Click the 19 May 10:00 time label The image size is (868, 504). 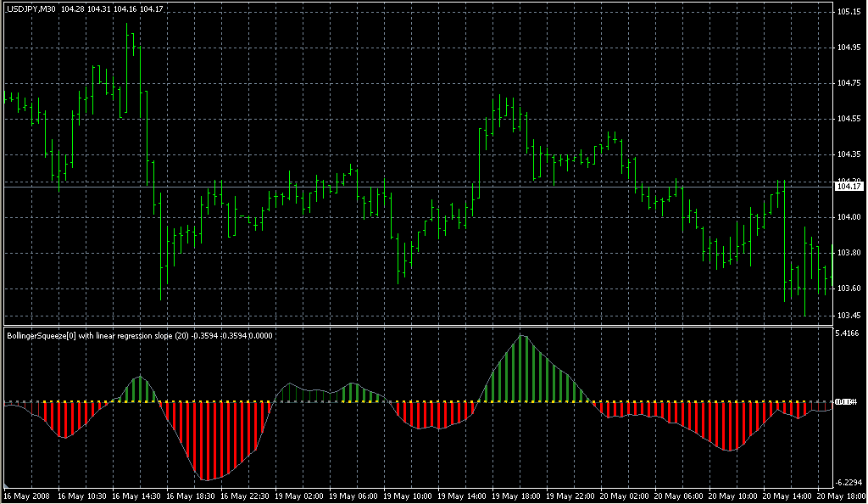click(409, 496)
